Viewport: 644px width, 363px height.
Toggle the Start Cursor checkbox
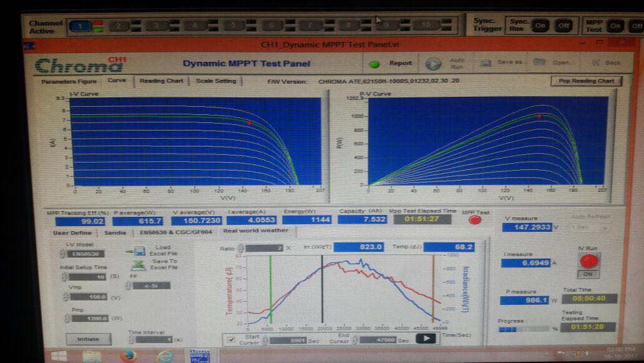232,339
